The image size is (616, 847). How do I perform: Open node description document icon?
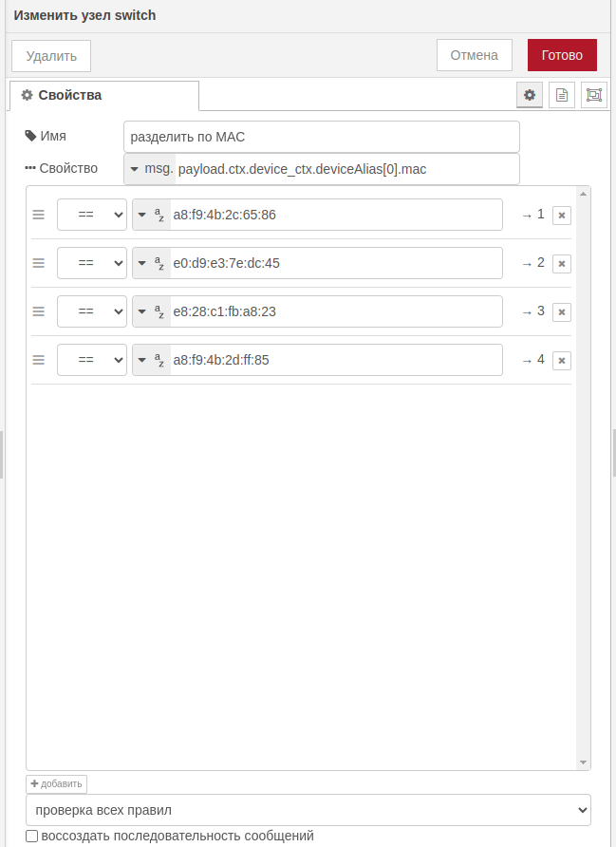pos(562,95)
